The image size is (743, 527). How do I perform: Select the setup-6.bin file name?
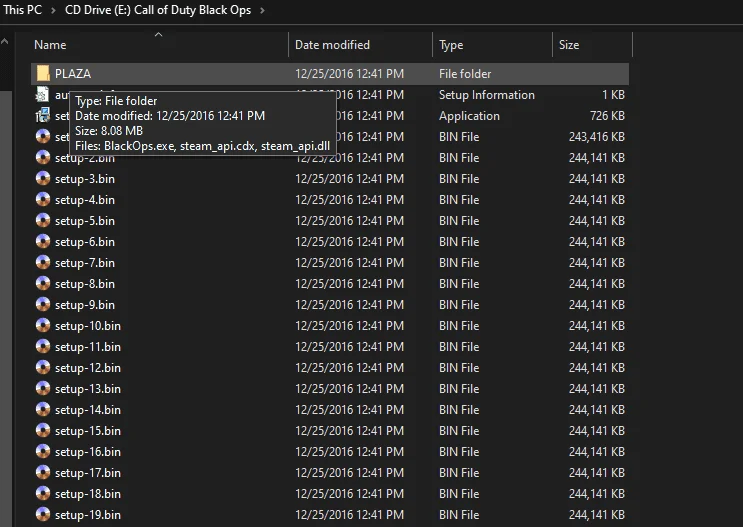pos(85,242)
